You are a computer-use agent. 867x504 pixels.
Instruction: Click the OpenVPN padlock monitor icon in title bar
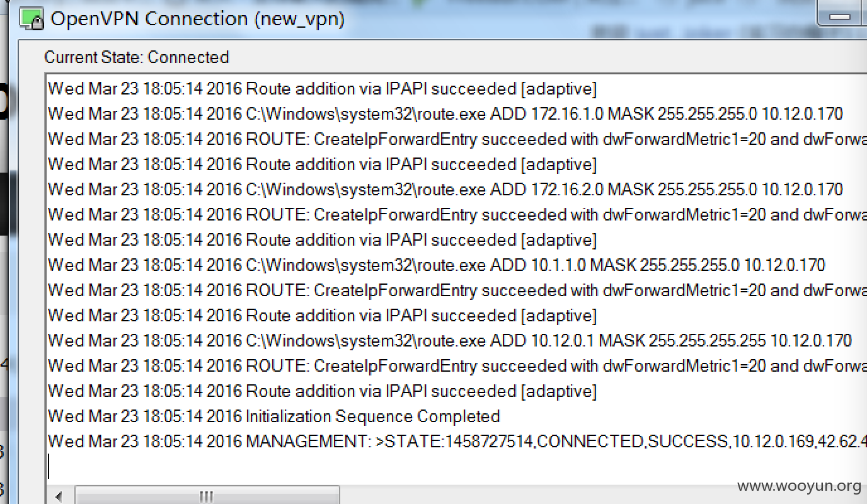coord(32,18)
